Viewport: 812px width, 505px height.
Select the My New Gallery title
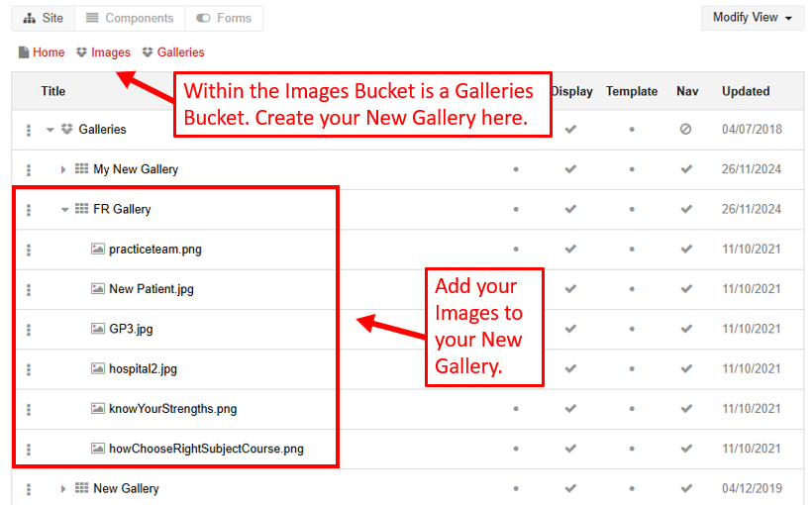(x=136, y=169)
